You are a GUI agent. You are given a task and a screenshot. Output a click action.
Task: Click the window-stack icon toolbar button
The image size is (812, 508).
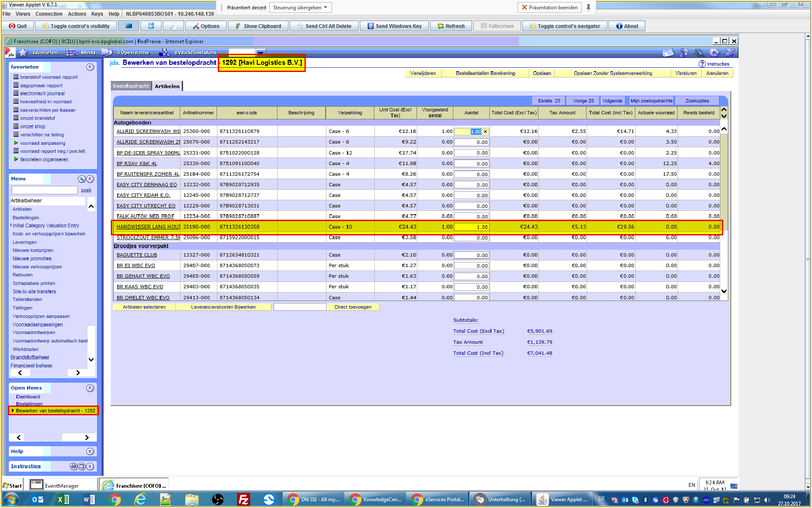tap(151, 26)
